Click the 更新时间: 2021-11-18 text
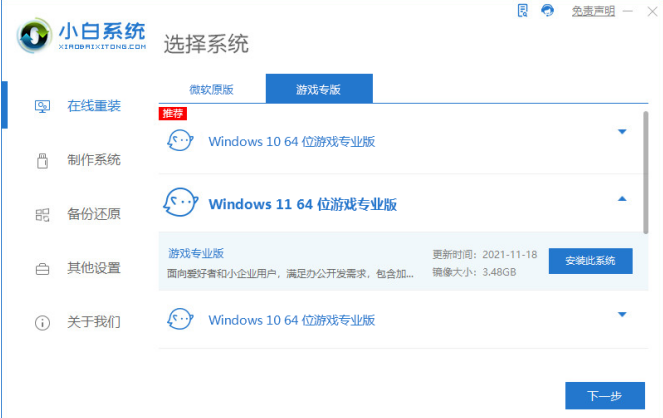 [485, 254]
